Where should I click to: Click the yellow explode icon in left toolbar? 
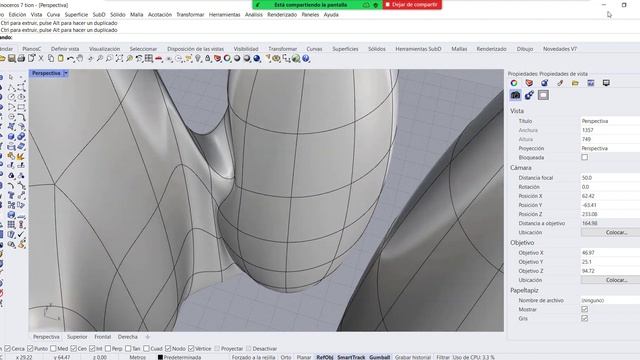click(21, 156)
